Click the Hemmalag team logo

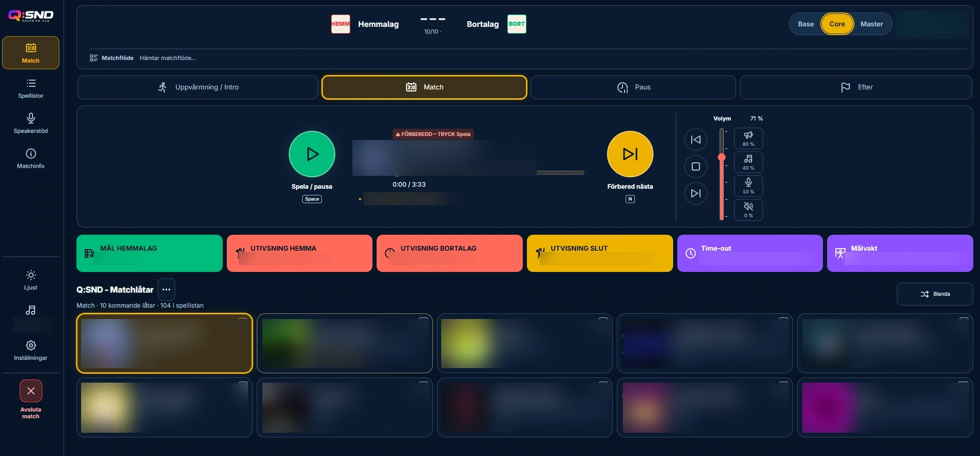[340, 24]
